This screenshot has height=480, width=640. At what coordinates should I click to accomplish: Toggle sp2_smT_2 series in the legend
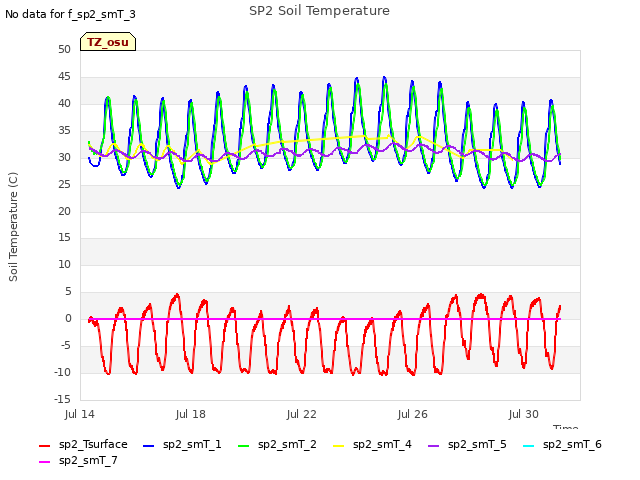pyautogui.click(x=277, y=444)
